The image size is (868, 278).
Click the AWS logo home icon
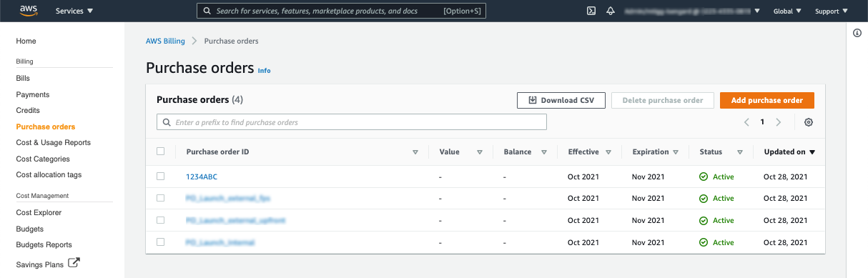tap(28, 11)
